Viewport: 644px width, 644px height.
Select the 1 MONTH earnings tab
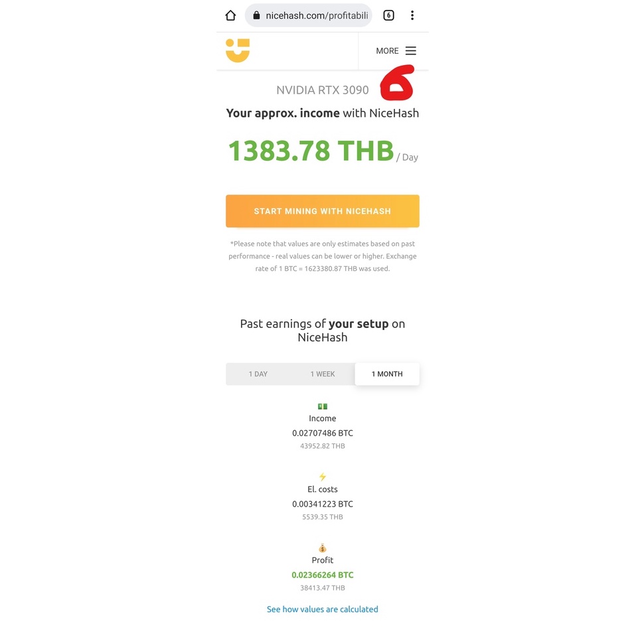(387, 374)
